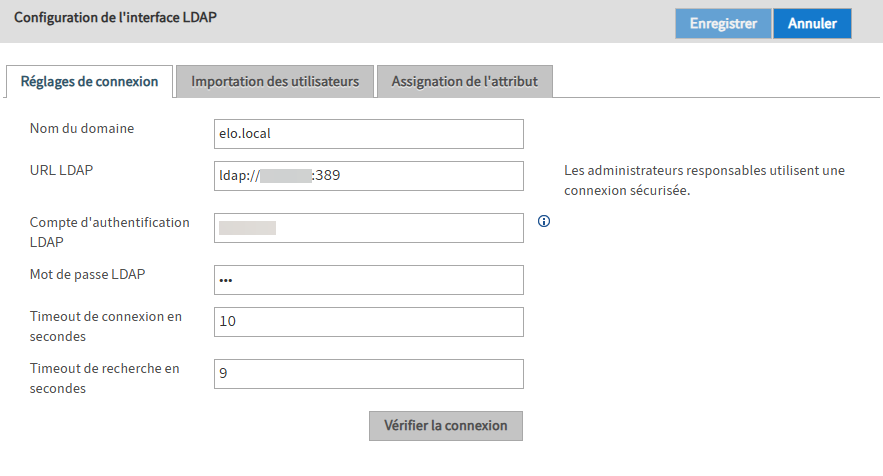The image size is (883, 476).
Task: Select the Réglages de connexion tab
Action: coord(90,82)
